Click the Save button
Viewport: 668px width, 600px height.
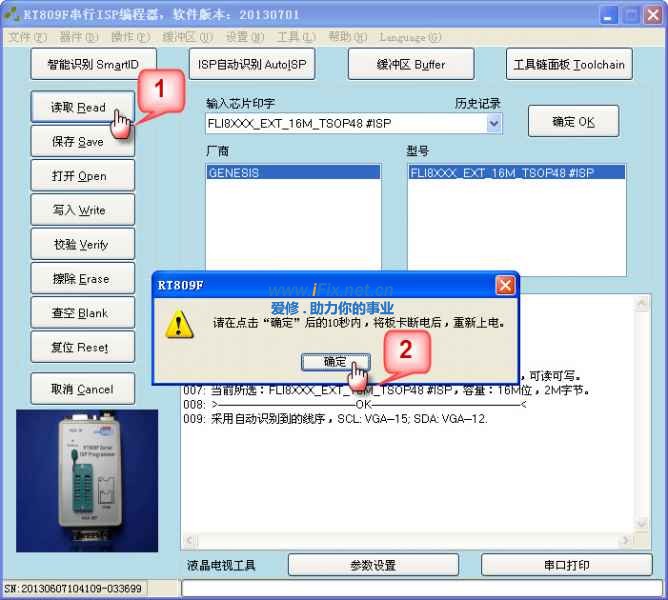coord(78,142)
